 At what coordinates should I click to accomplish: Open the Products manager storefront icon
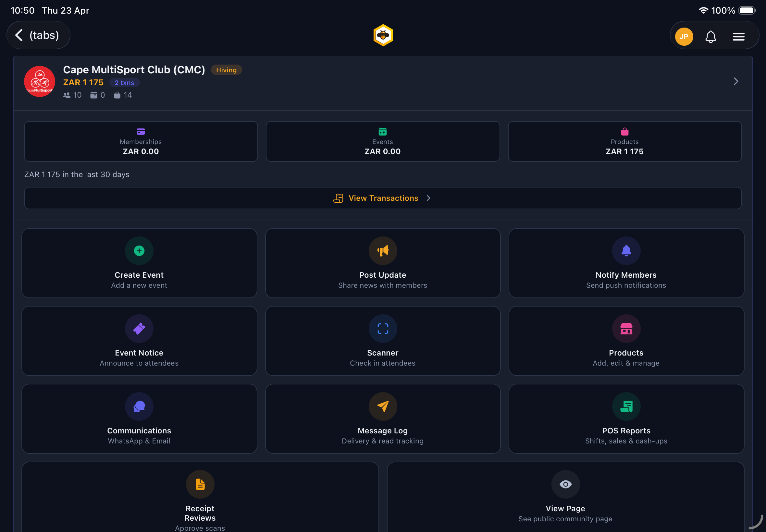coord(625,329)
